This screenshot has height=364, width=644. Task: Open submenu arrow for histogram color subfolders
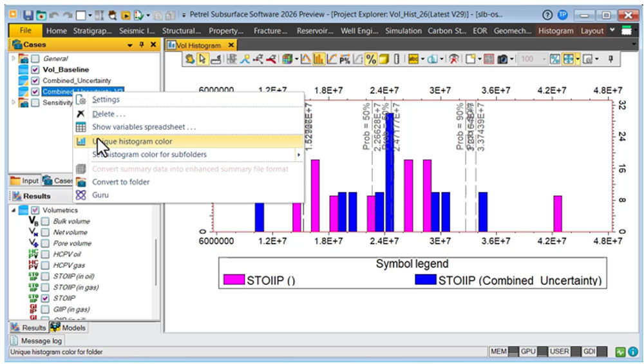[299, 155]
